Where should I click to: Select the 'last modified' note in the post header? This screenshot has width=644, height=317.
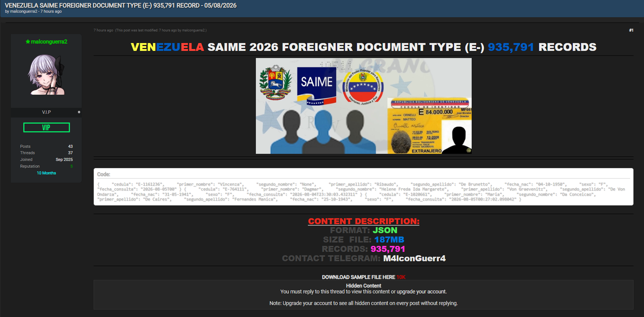point(161,30)
